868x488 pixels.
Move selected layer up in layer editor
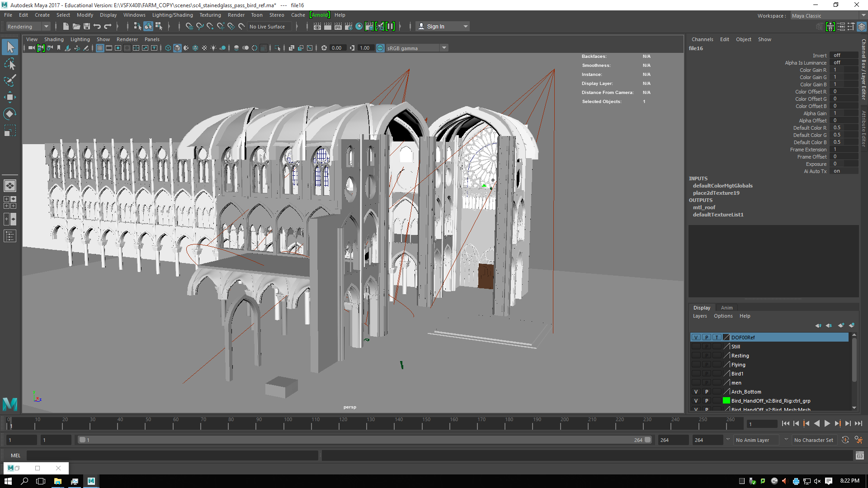tap(818, 325)
